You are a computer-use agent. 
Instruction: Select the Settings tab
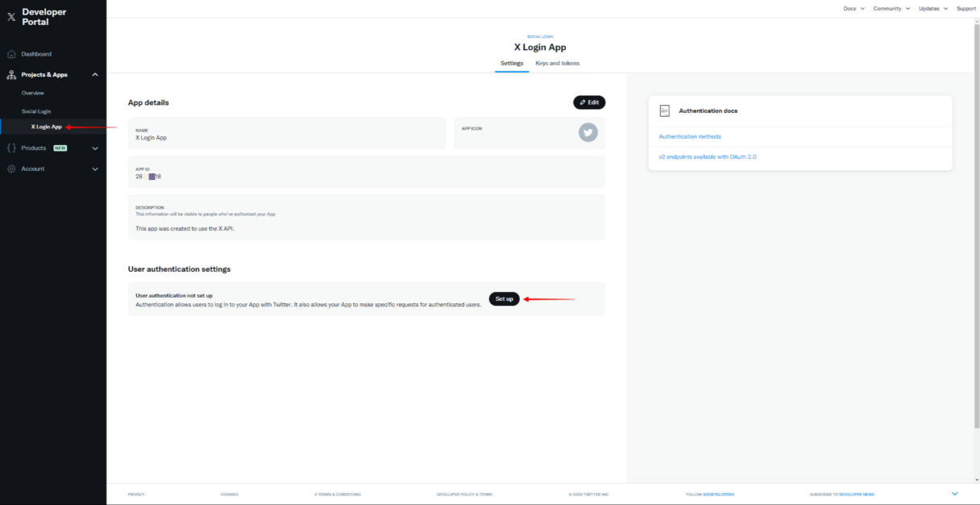tap(512, 62)
